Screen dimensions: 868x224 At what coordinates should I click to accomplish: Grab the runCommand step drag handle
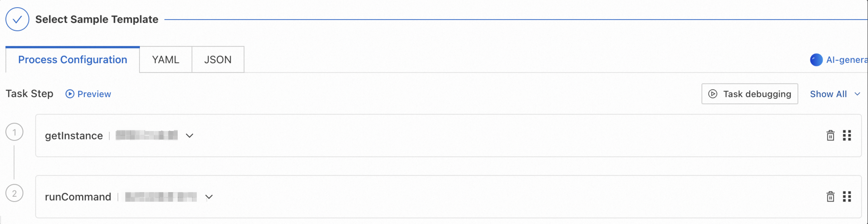click(x=847, y=197)
